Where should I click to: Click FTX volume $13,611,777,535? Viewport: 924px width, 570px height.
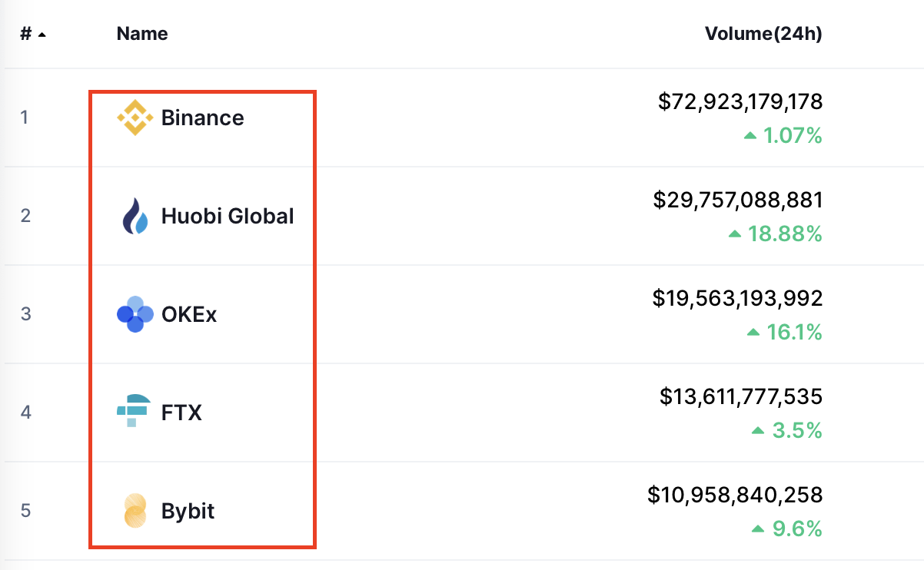[741, 396]
